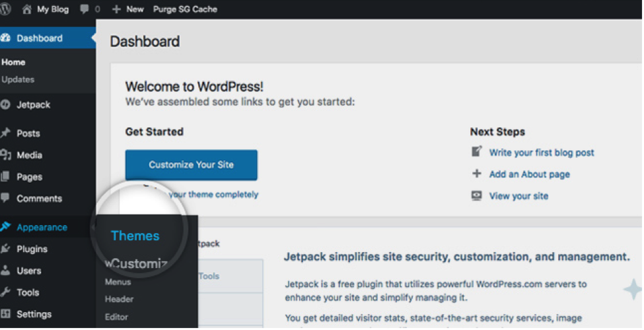
Task: Open the Media menu label
Action: [x=30, y=155]
